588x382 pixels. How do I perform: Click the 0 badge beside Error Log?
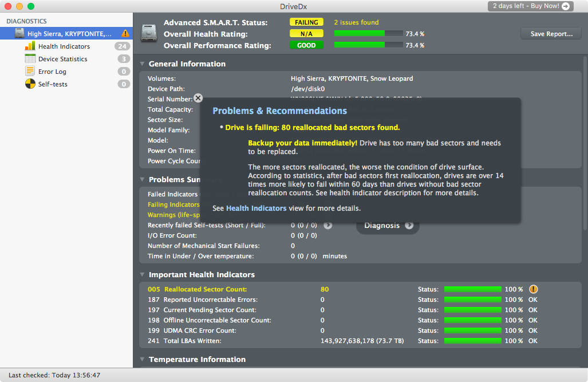pyautogui.click(x=123, y=71)
